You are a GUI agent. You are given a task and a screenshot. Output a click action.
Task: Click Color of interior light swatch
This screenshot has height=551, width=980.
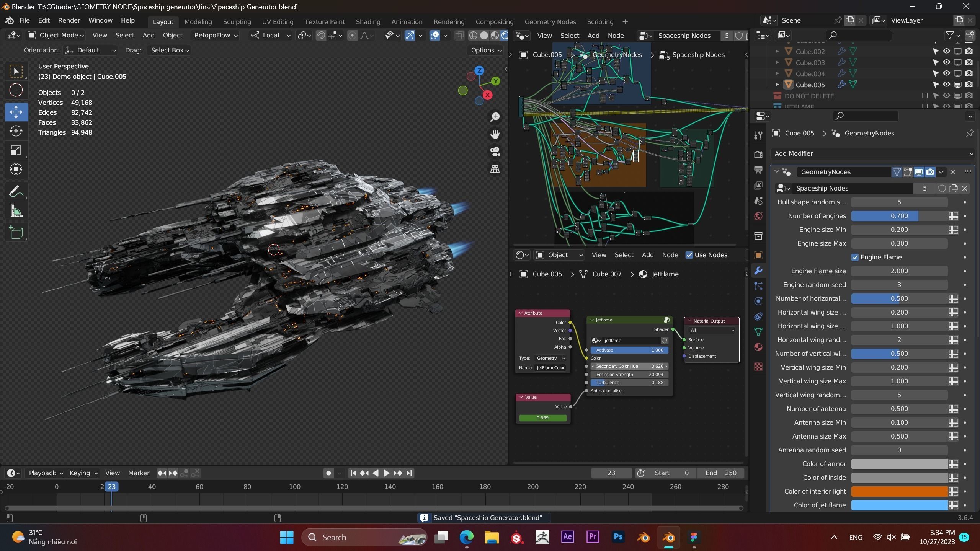pyautogui.click(x=899, y=491)
